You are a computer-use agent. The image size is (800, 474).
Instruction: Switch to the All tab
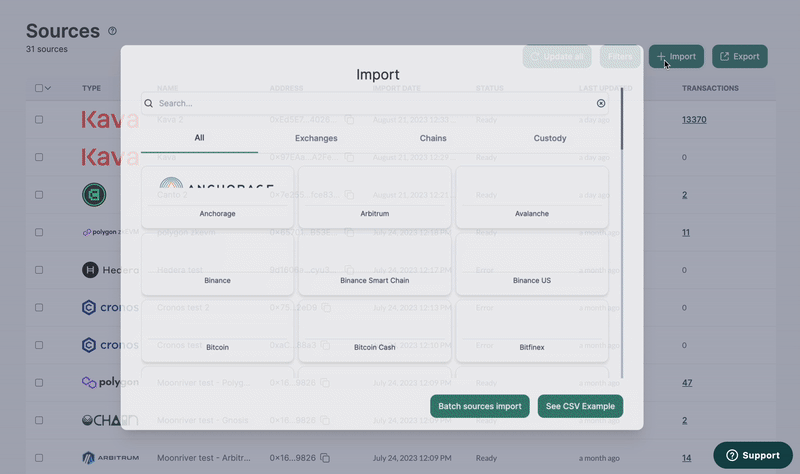(x=199, y=138)
